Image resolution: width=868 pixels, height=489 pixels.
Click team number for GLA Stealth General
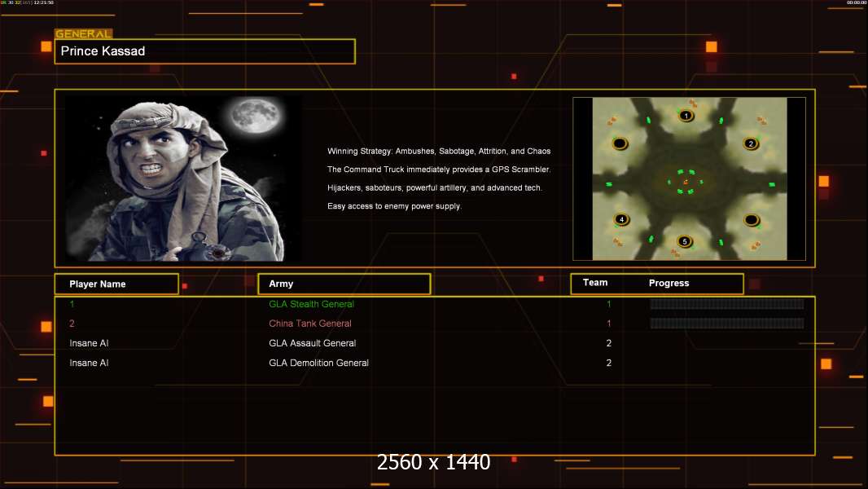[x=609, y=304]
